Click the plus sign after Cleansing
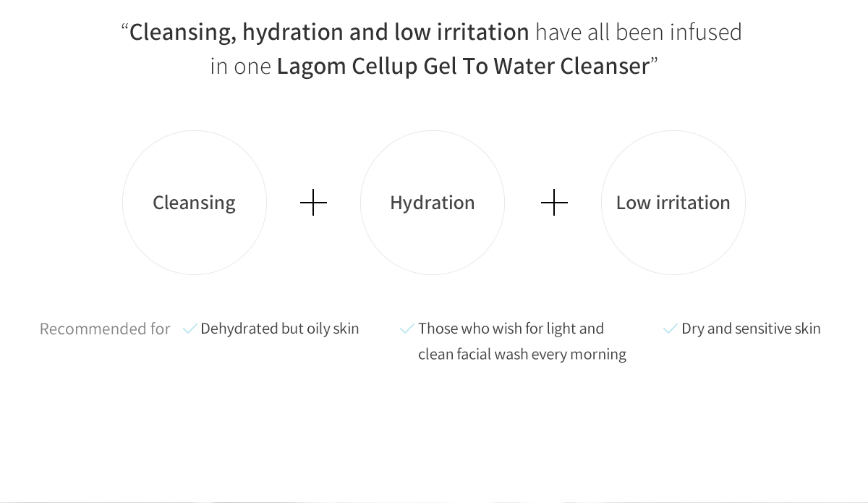Image resolution: width=868 pixels, height=503 pixels. (313, 203)
